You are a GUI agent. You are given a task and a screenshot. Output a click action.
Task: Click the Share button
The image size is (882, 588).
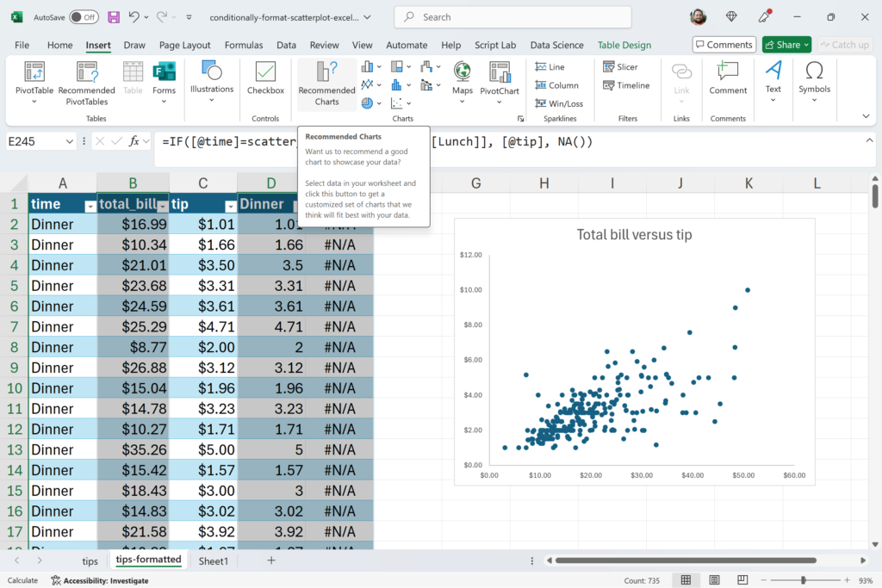pos(786,45)
